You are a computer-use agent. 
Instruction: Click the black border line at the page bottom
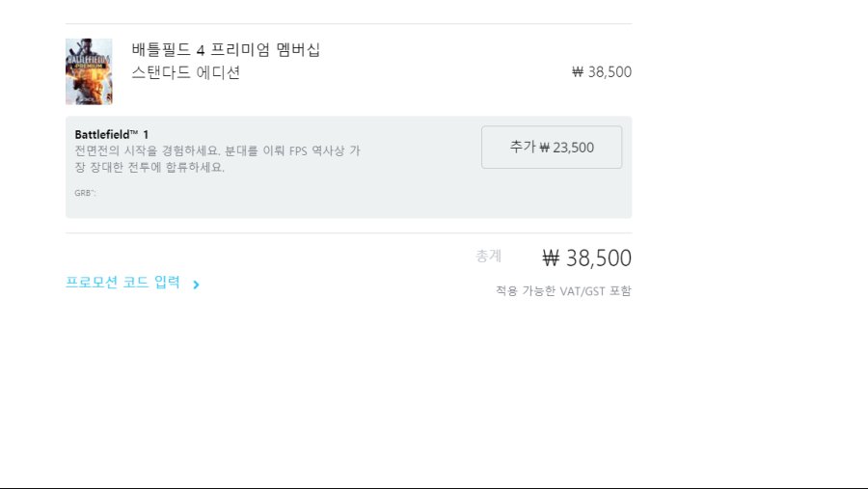pos(434,487)
